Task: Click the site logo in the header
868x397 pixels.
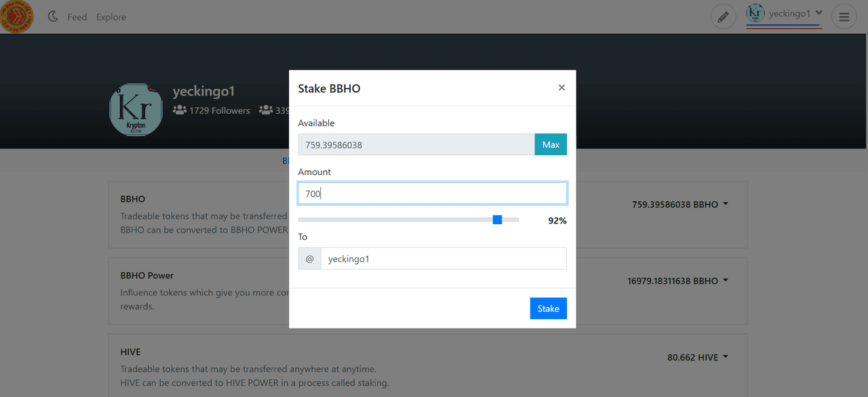Action: point(17,16)
